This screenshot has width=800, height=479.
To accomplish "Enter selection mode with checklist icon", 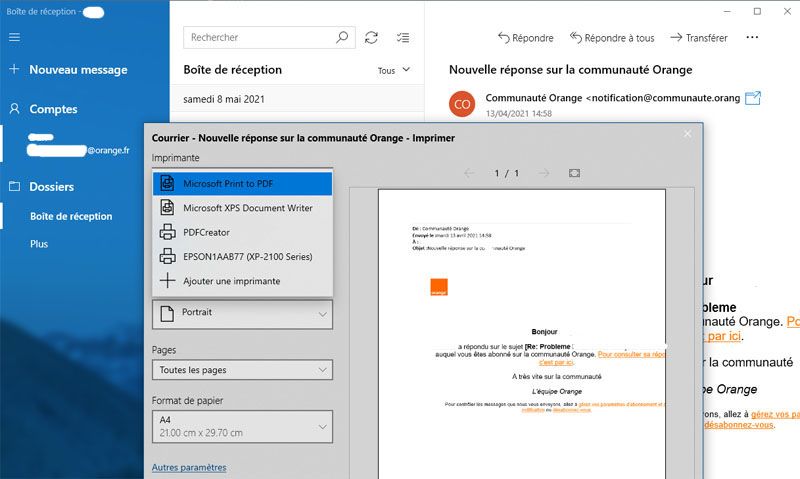I will point(403,37).
